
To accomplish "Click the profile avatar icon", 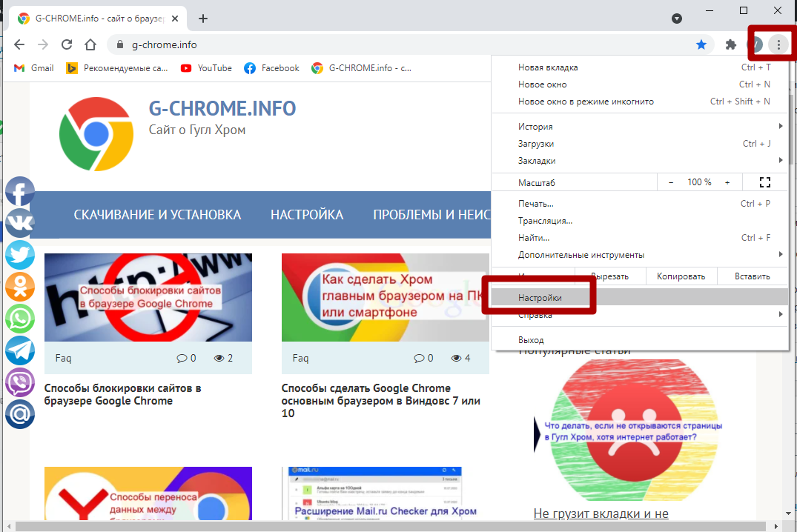I will click(x=755, y=44).
